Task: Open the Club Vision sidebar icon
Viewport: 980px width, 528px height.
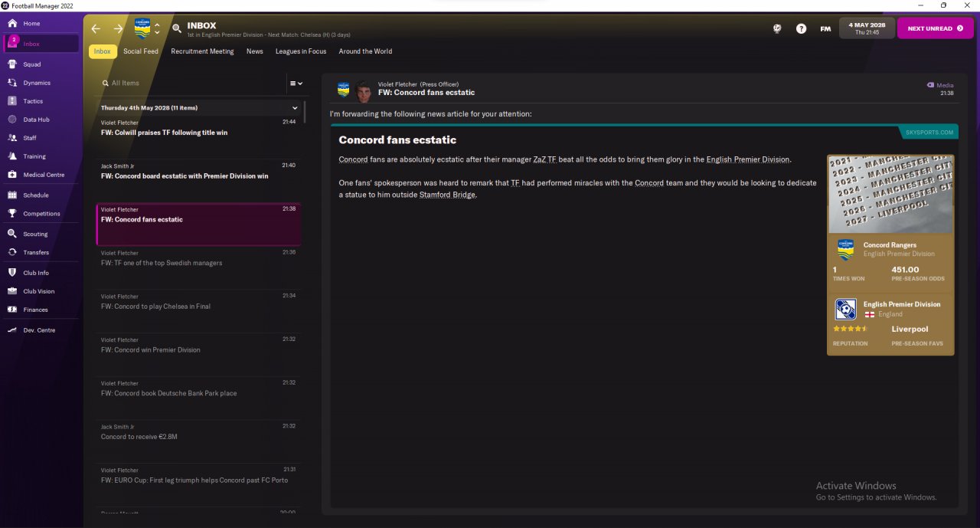Action: coord(12,291)
